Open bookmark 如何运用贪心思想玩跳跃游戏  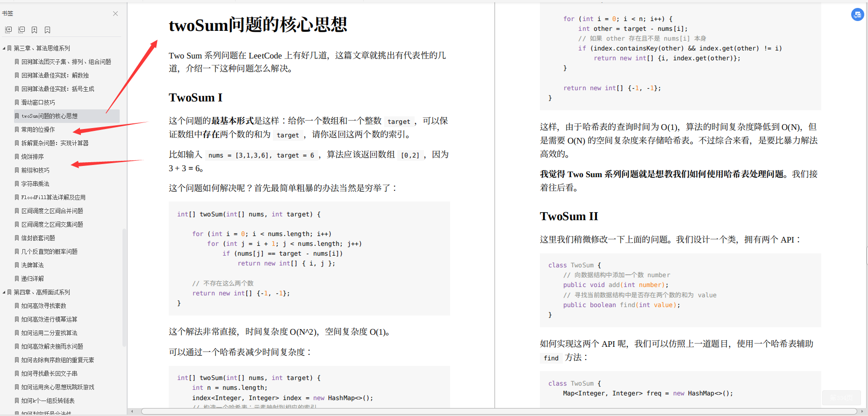pyautogui.click(x=57, y=387)
